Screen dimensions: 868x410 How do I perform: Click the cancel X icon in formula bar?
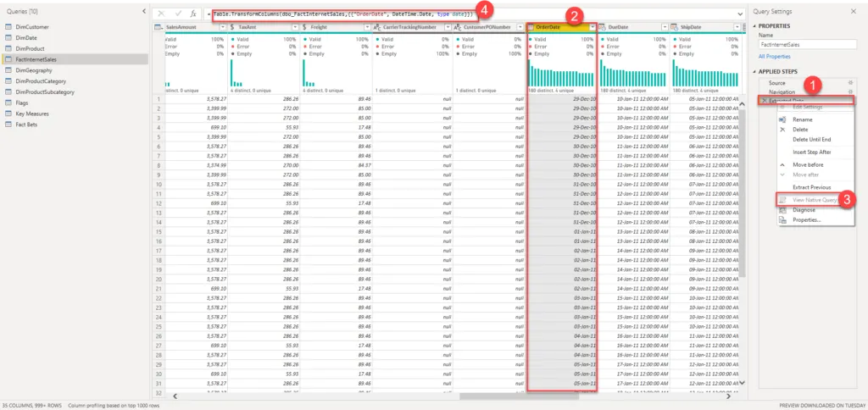pyautogui.click(x=163, y=14)
